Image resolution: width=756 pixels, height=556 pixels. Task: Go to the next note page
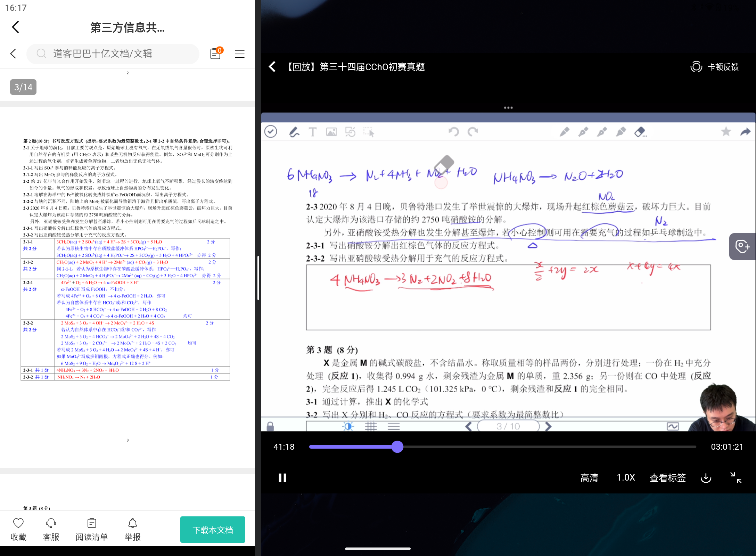[548, 426]
